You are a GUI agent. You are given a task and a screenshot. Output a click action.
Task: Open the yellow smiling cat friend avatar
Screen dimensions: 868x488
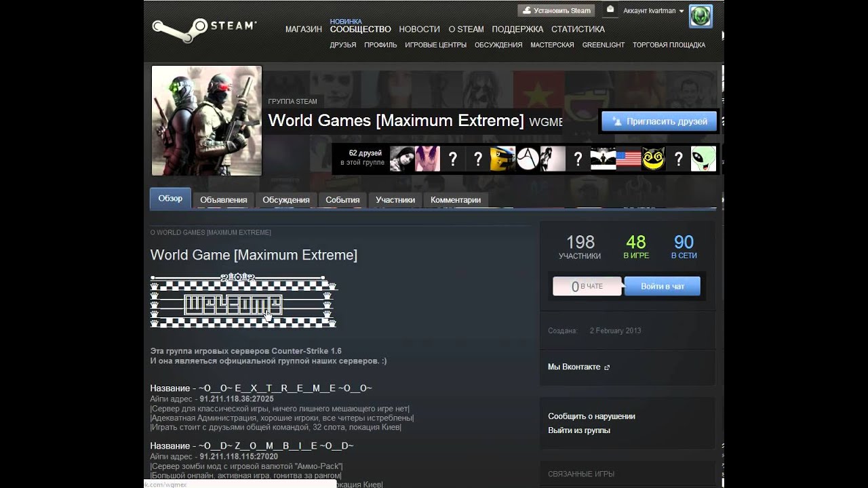click(653, 159)
